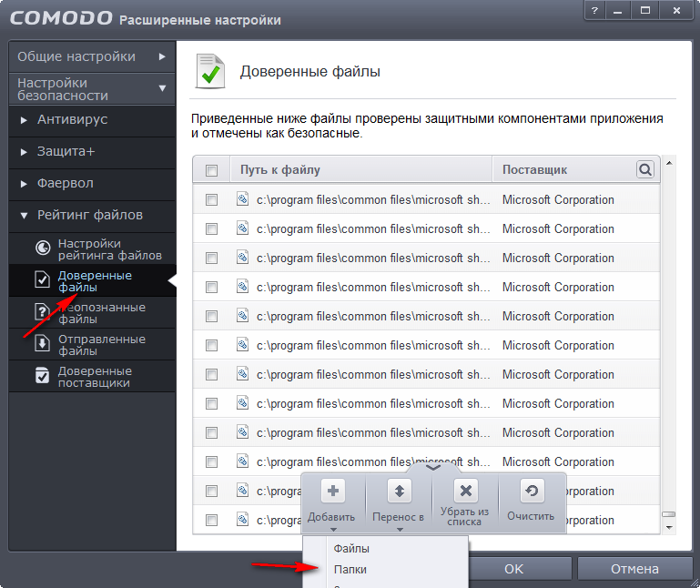Open the search magnifier in the table header
The width and height of the screenshot is (700, 588).
coord(645,169)
